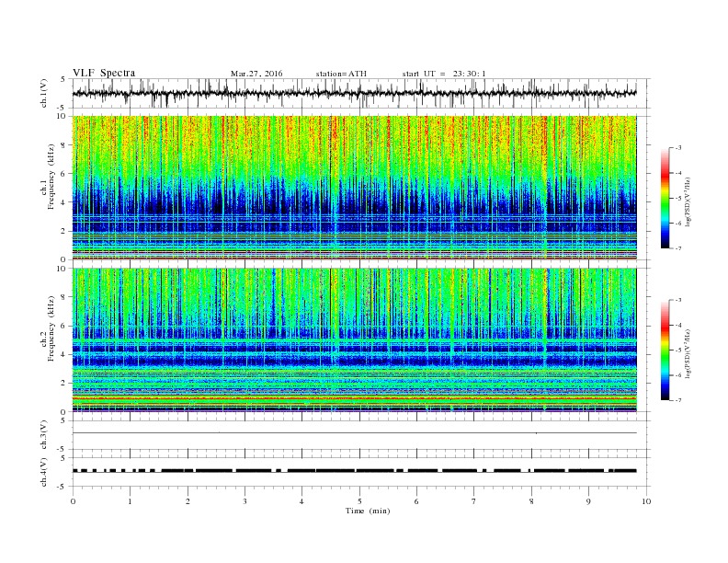Click inside the ch.1 frequency spectrogram panel
Viewport: 728px width, 563px height.
(x=354, y=188)
